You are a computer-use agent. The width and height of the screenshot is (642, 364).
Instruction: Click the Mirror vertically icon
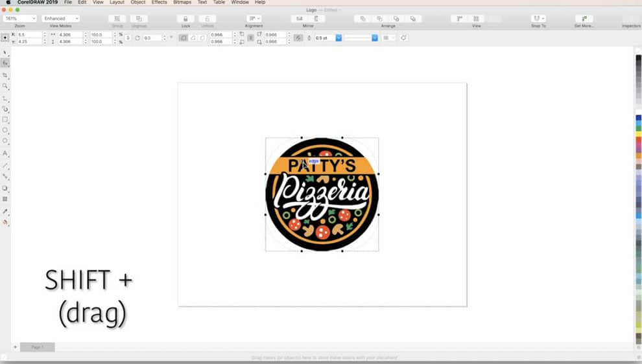coord(316,18)
